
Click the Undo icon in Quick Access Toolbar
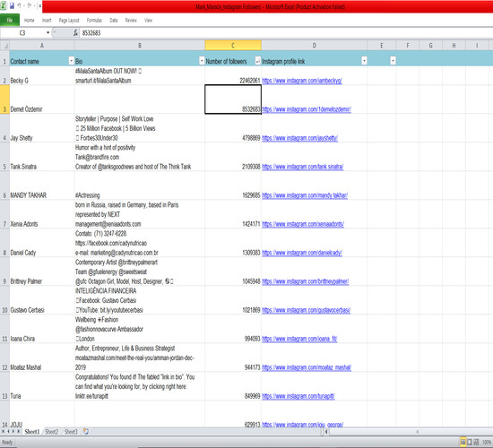[20, 5]
